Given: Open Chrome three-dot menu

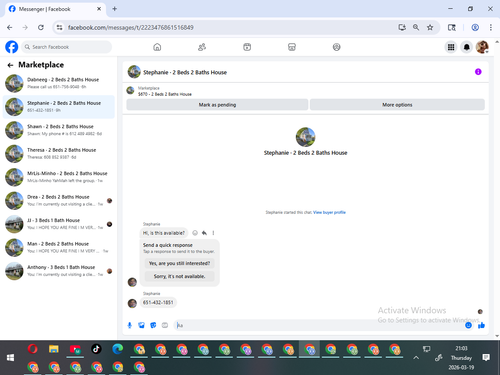Looking at the screenshot, I should [x=491, y=27].
